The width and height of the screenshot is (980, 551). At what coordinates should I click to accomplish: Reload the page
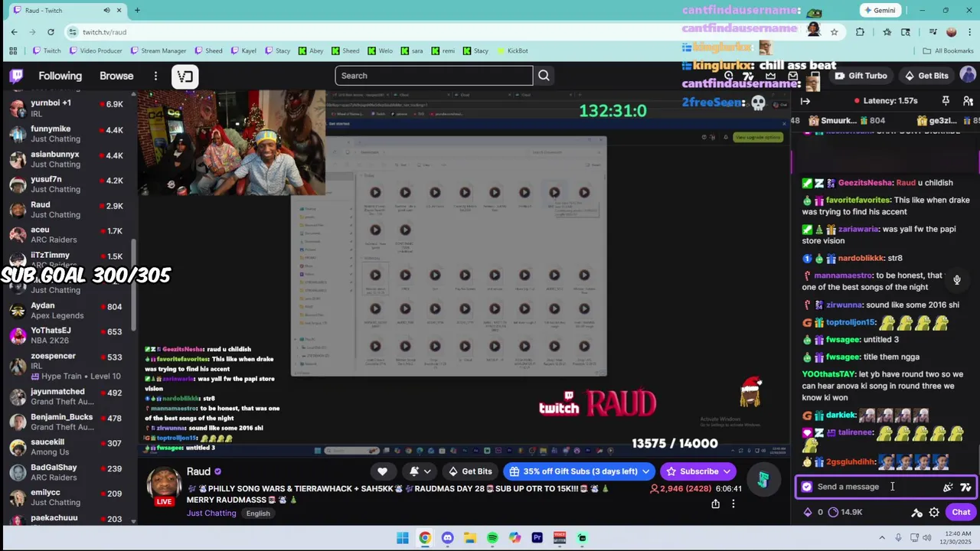coord(51,31)
